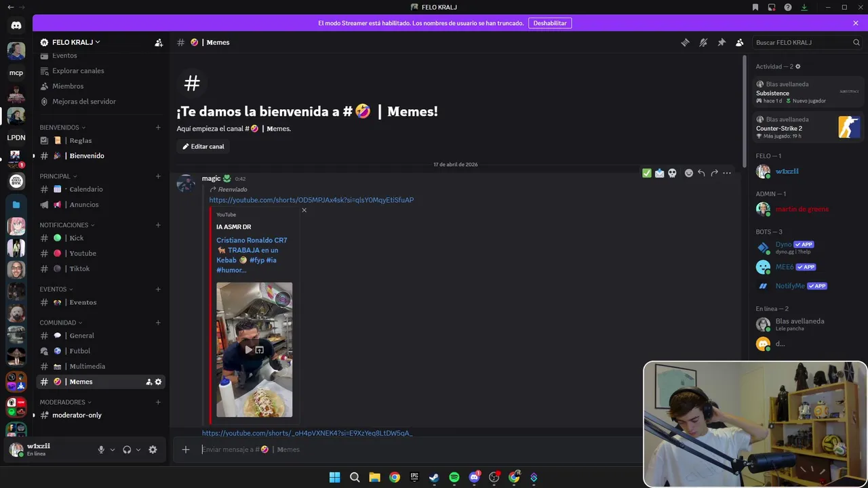Collapse the EVENTOS category
868x488 pixels.
56,289
